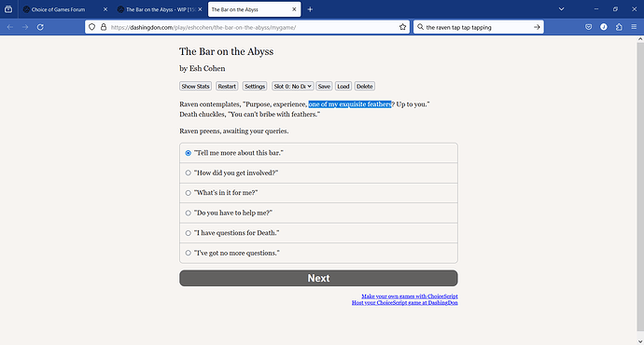Open the Firefox hamburger menu
Image resolution: width=644 pixels, height=345 pixels.
pyautogui.click(x=634, y=27)
